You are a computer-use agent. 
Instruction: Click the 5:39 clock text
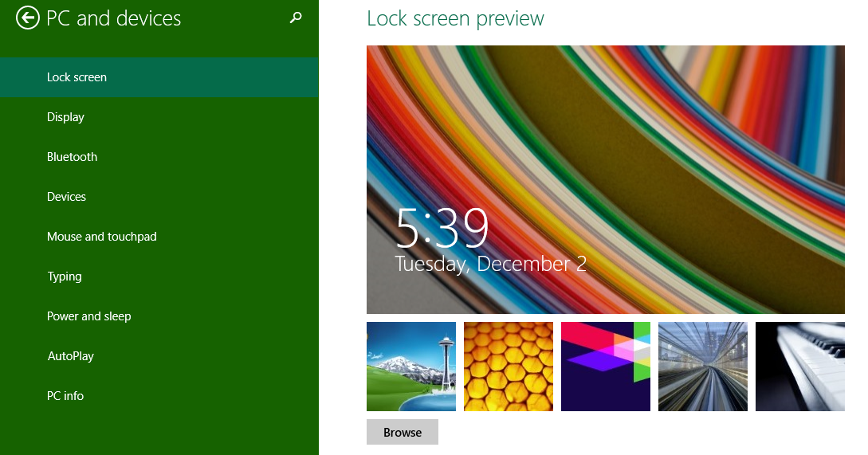coord(442,228)
